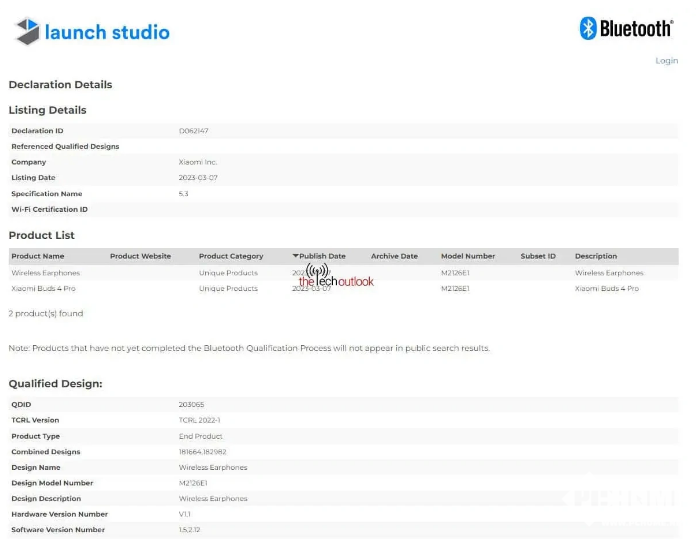The height and width of the screenshot is (539, 697).
Task: Open the Login link
Action: [666, 60]
